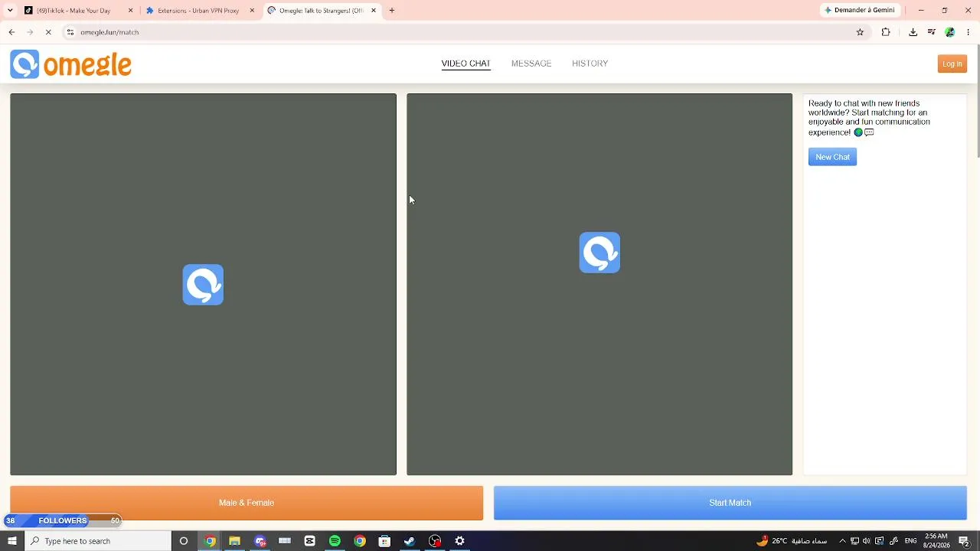Open the active Chrome window on the taskbar
This screenshot has width=980, height=551.
(210, 541)
